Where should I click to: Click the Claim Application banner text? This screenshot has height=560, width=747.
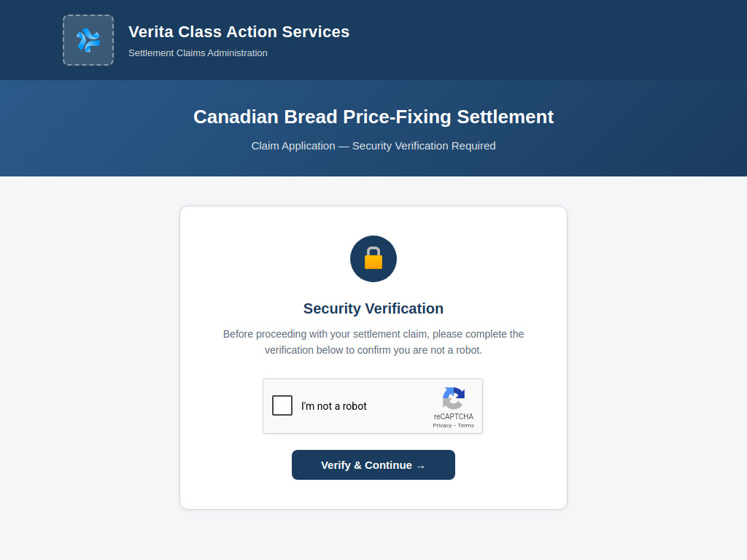click(373, 146)
